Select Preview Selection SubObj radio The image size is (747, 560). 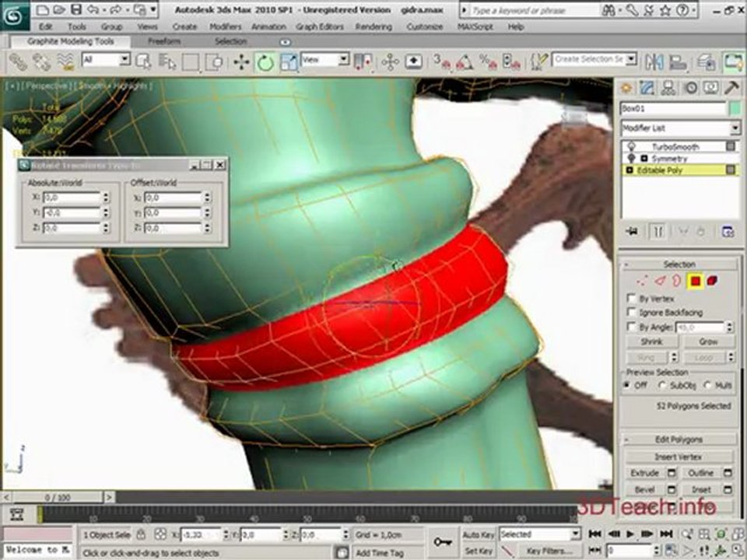pyautogui.click(x=662, y=385)
